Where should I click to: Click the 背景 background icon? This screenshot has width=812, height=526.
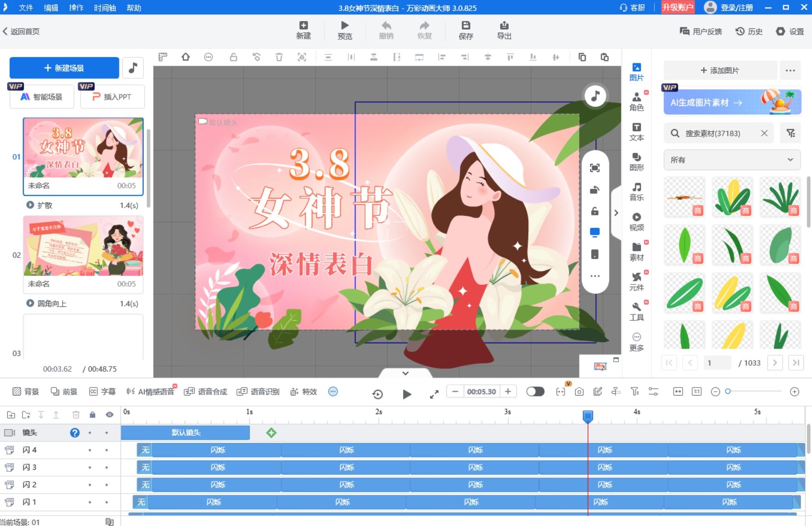tap(25, 391)
